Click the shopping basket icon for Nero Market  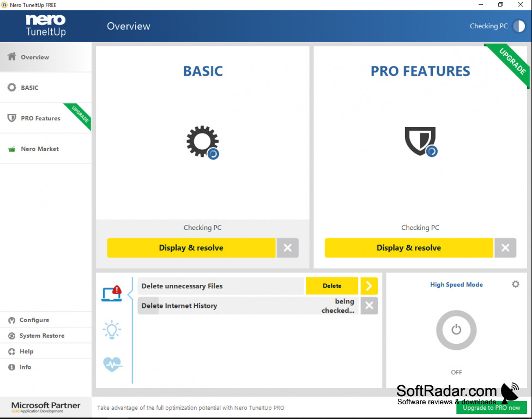pos(12,149)
